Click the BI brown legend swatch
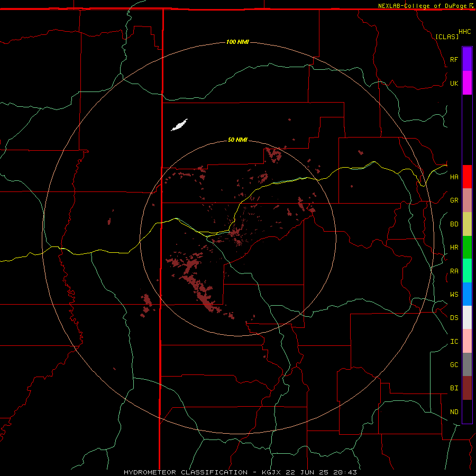This screenshot has width=476, height=476. click(x=467, y=388)
